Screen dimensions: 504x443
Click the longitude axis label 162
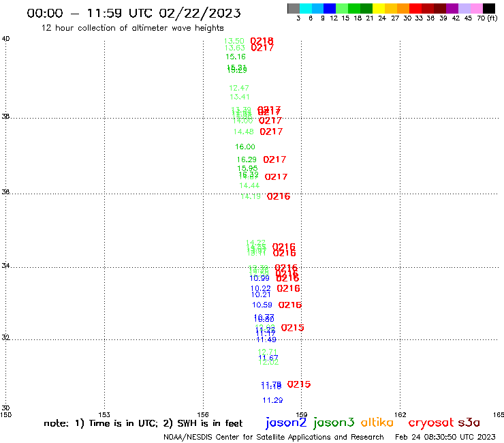click(400, 415)
